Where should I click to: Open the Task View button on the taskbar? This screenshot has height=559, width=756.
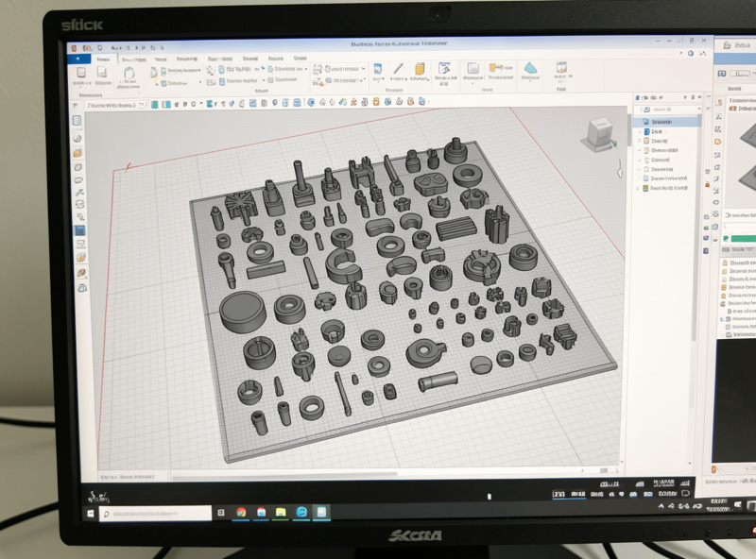(221, 513)
